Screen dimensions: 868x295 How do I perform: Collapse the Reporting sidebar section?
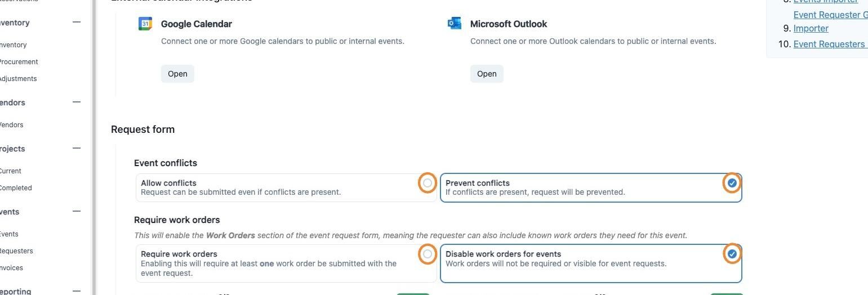(x=77, y=290)
